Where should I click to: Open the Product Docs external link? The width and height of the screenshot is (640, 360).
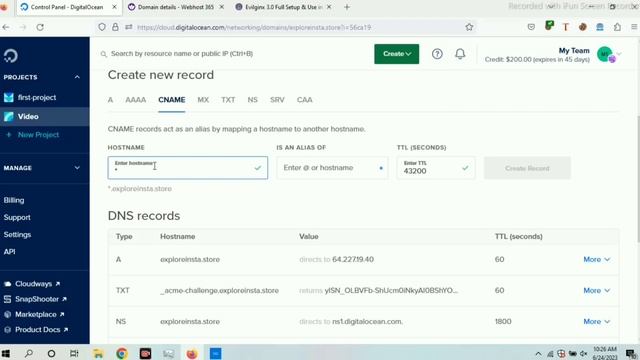point(36,329)
